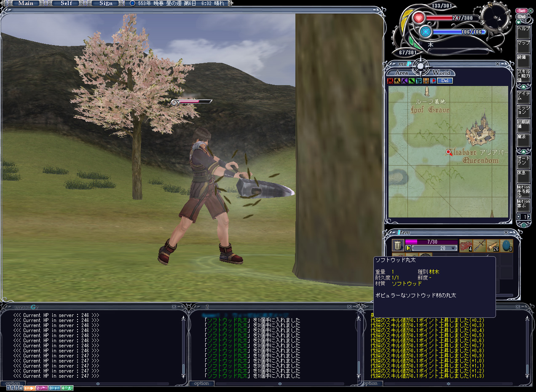Toggle the treasure chest map marker filter

(x=426, y=81)
